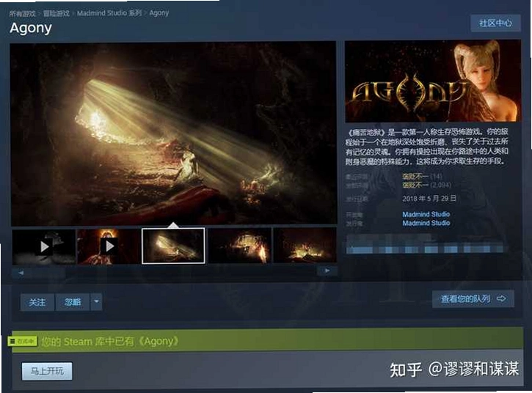The height and width of the screenshot is (393, 532).
Task: Click the arrow icon in queue button
Action: coord(501,298)
